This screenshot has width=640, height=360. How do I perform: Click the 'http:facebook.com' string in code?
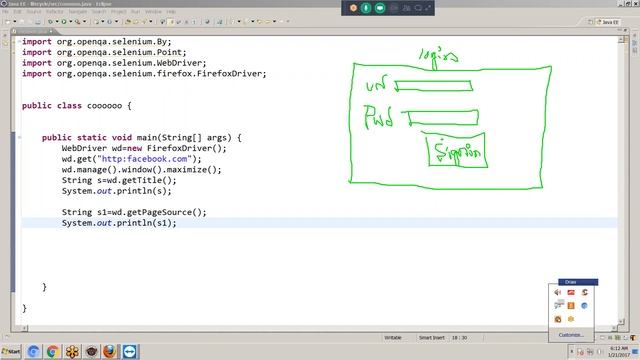point(144,159)
